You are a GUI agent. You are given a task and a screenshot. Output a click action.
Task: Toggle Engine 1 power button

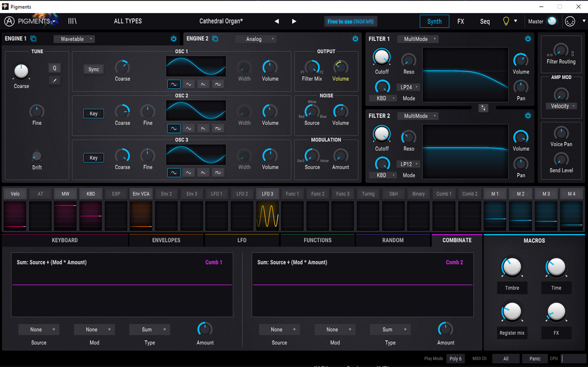pyautogui.click(x=173, y=39)
